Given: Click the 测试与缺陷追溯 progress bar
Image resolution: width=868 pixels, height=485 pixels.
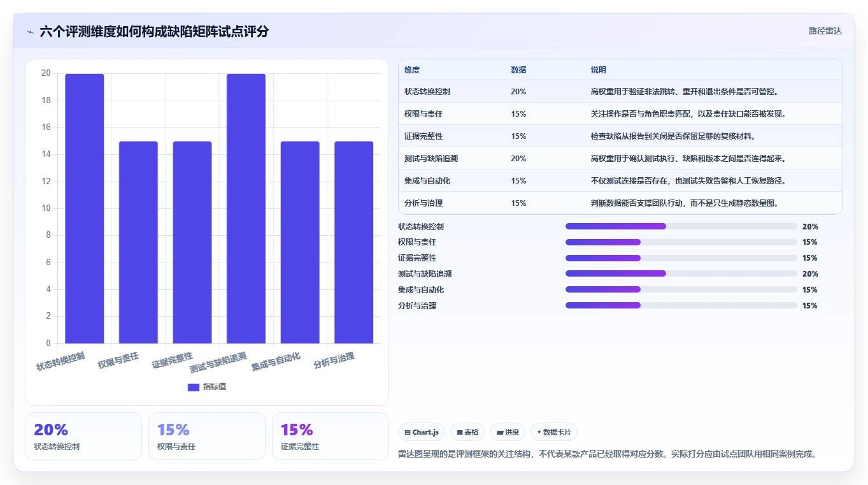Looking at the screenshot, I should click(x=681, y=273).
